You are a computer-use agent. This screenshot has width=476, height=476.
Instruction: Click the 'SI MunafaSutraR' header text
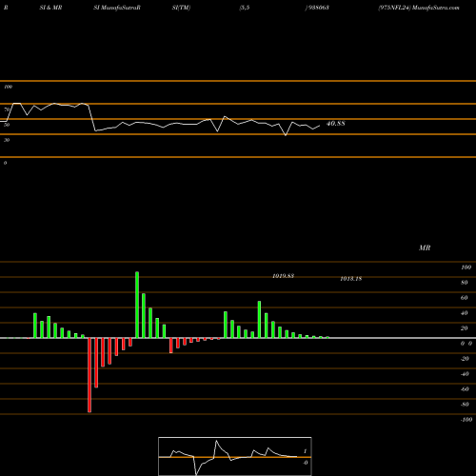pos(117,8)
